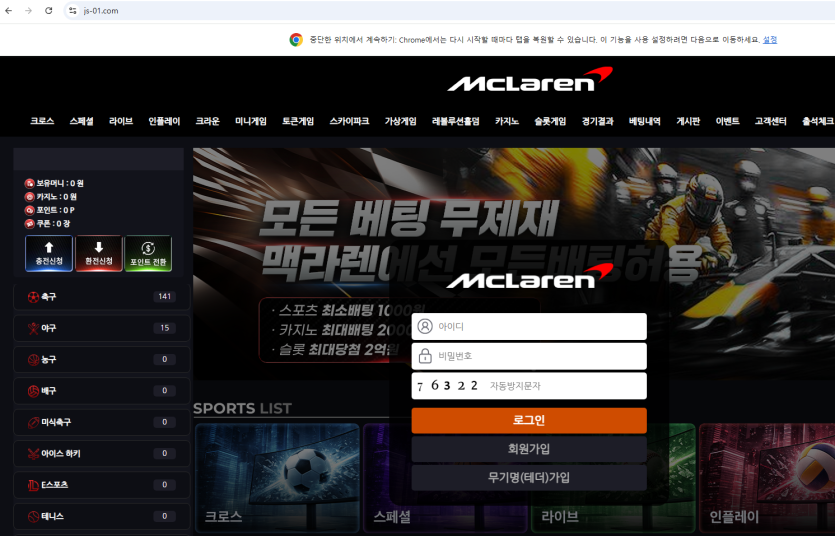835x536 pixels.
Task: Open the 출석체크 menu item
Action: point(818,121)
